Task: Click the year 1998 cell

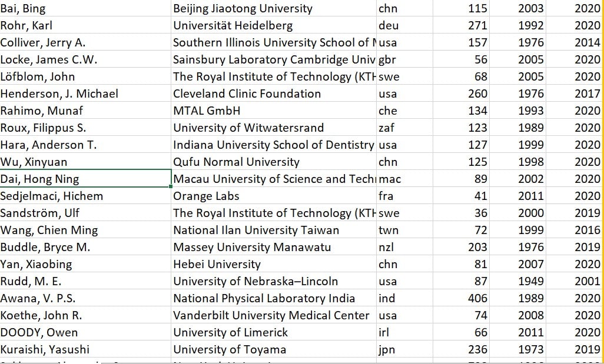Action: [x=517, y=161]
